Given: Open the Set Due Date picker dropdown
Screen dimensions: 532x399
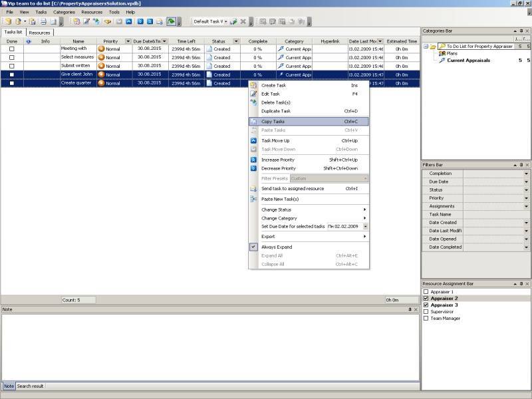Looking at the screenshot, I should point(365,227).
